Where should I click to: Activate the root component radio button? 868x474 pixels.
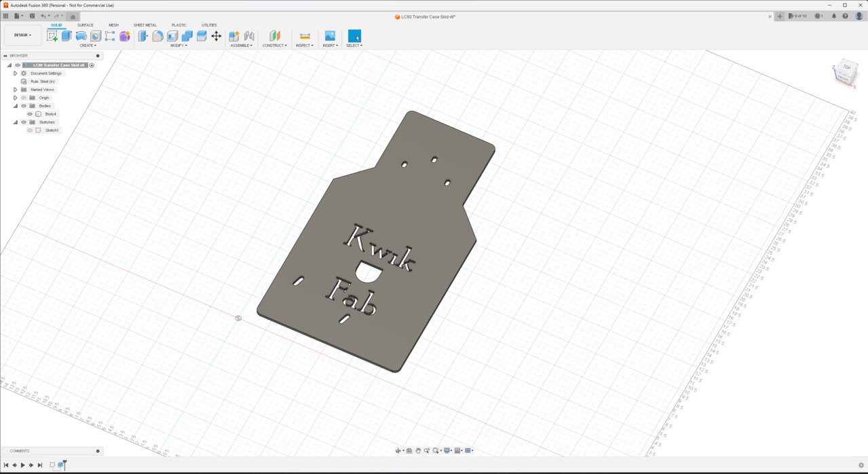[x=92, y=65]
